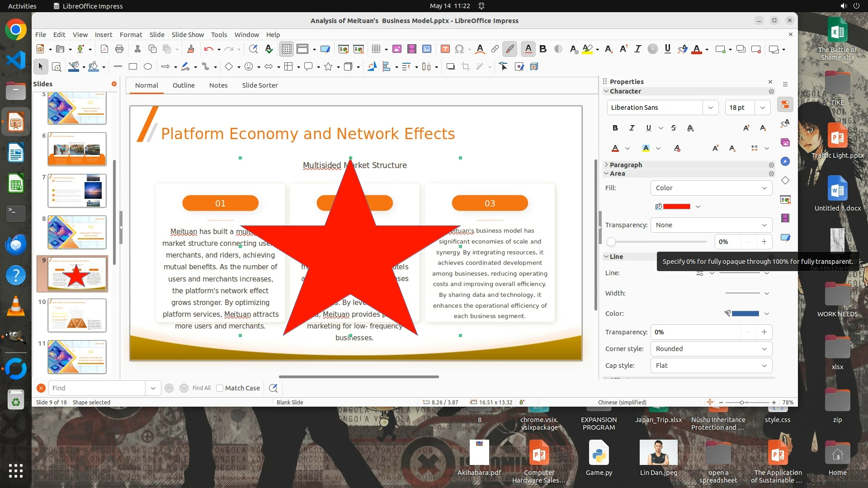Click the red fill color swatch
Viewport: 868px width, 488px height.
[x=676, y=206]
